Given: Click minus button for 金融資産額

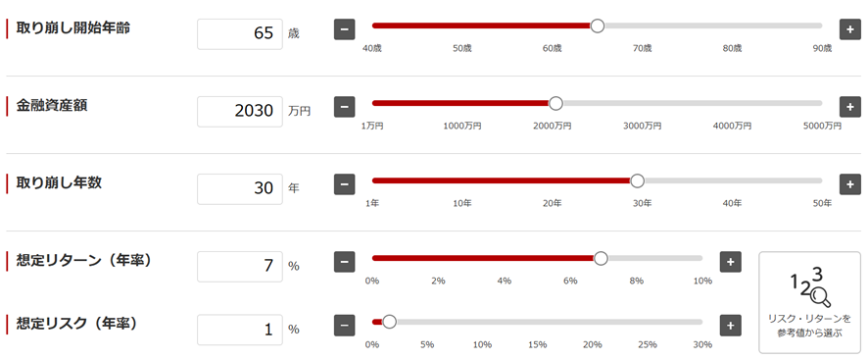Looking at the screenshot, I should [344, 106].
